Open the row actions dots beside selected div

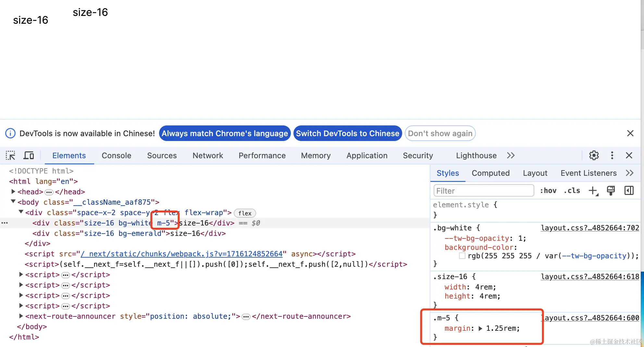(5, 223)
